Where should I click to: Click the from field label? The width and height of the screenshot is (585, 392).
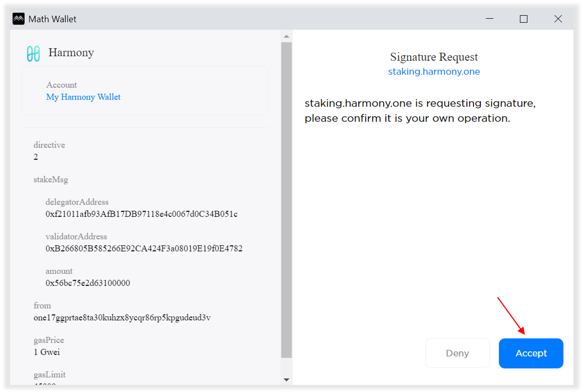[42, 306]
